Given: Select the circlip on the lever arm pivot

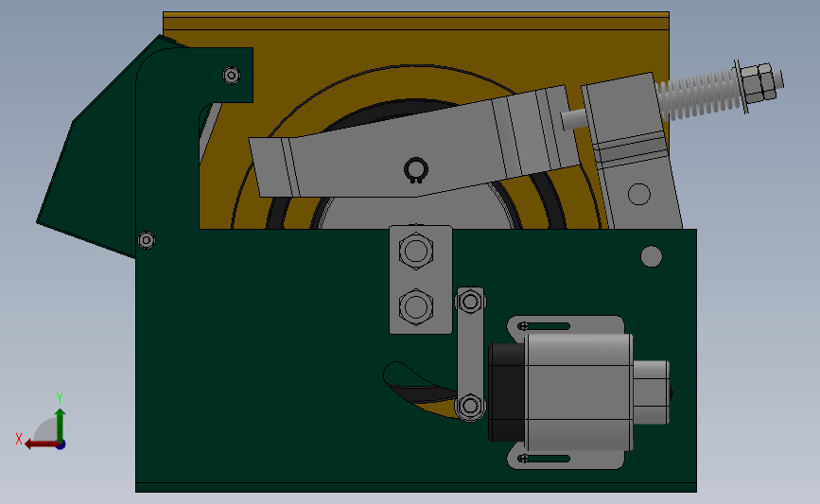Looking at the screenshot, I should (x=416, y=170).
